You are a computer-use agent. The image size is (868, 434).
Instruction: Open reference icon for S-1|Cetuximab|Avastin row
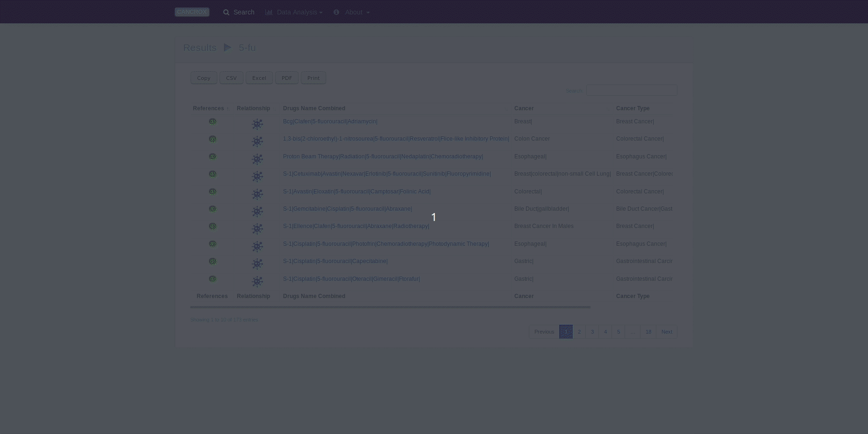click(x=213, y=174)
